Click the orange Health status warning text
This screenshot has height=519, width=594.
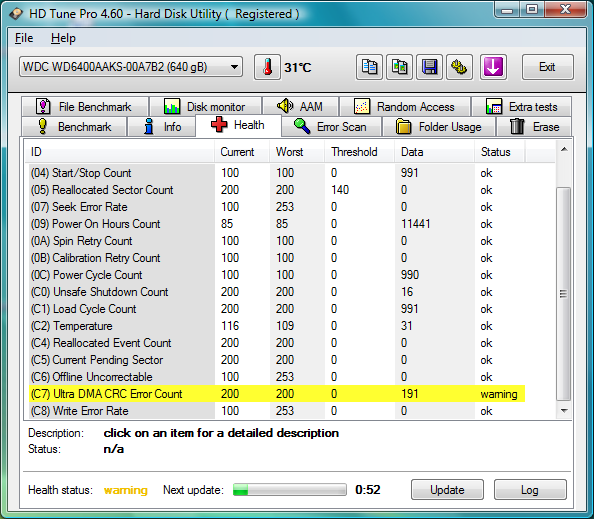(126, 490)
